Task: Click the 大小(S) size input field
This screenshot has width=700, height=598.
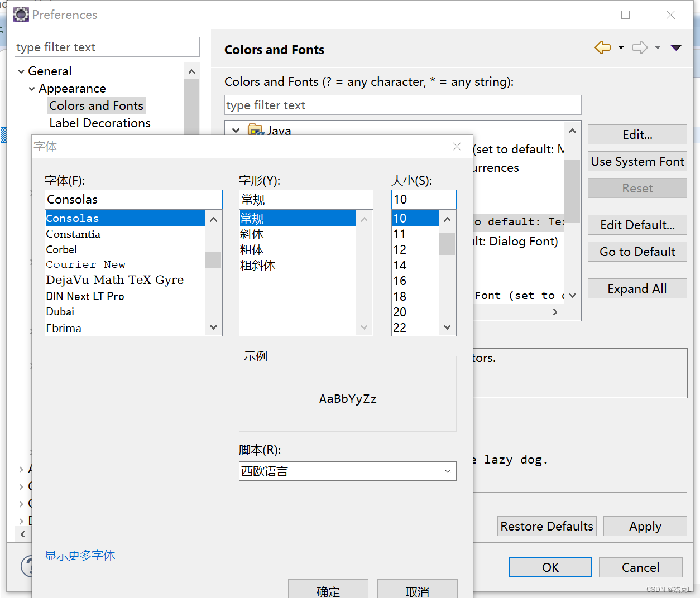Action: (424, 199)
